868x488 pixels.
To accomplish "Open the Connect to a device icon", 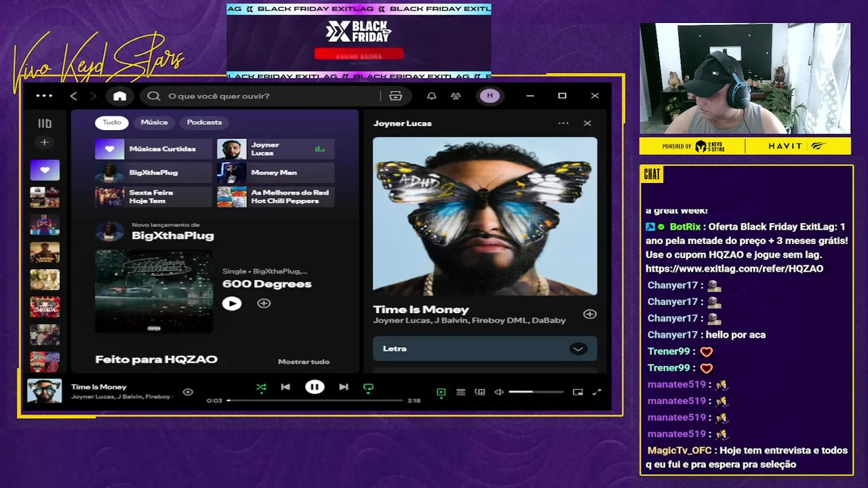I will (480, 392).
